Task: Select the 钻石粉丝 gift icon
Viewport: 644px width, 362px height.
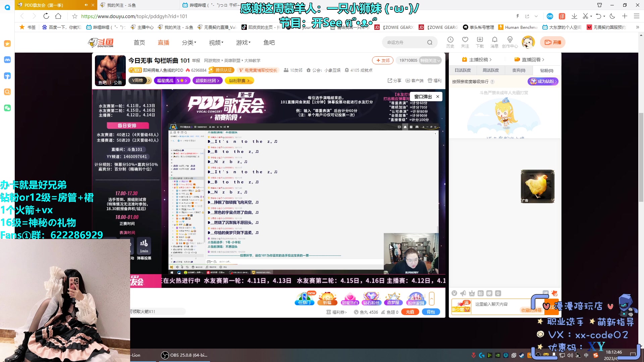Action: [x=371, y=298]
